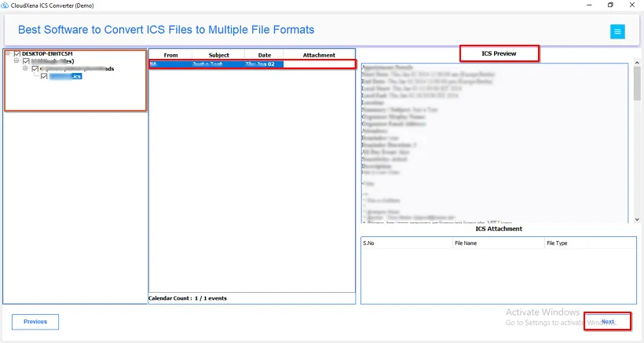Select the highlighted calendar event row
This screenshot has height=343, width=644.
pos(252,64)
